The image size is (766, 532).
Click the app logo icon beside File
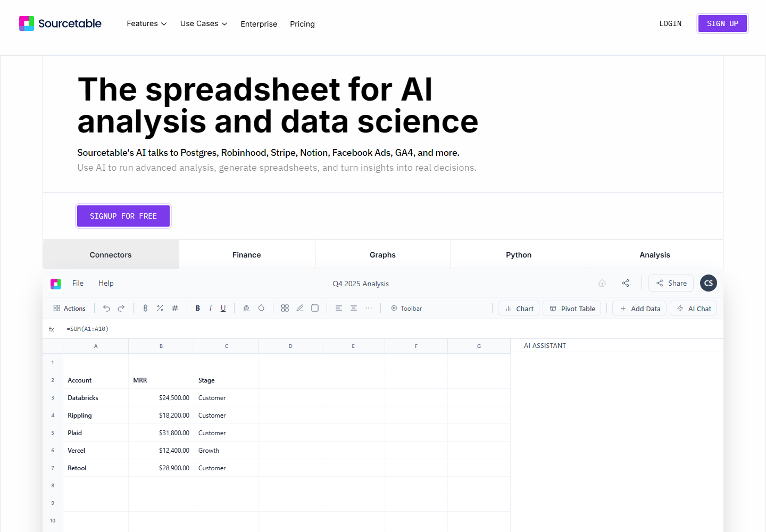coord(56,284)
